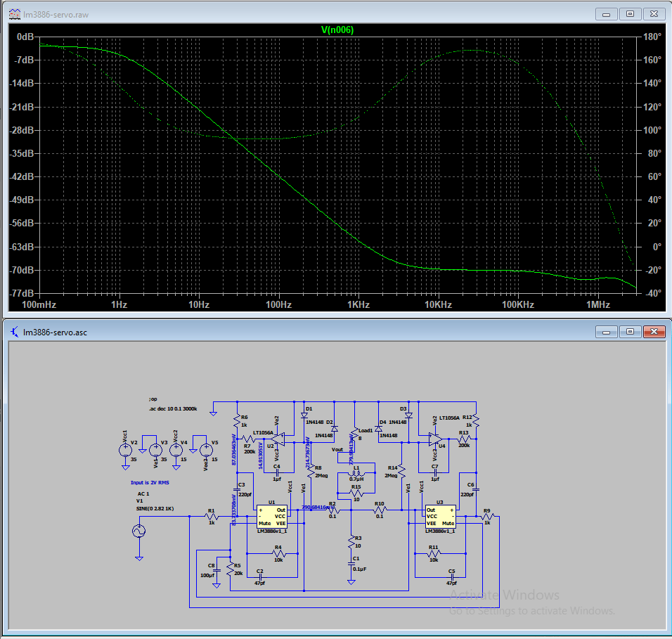Click the 100mHz frequency axis label
This screenshot has width=672, height=639.
[39, 304]
